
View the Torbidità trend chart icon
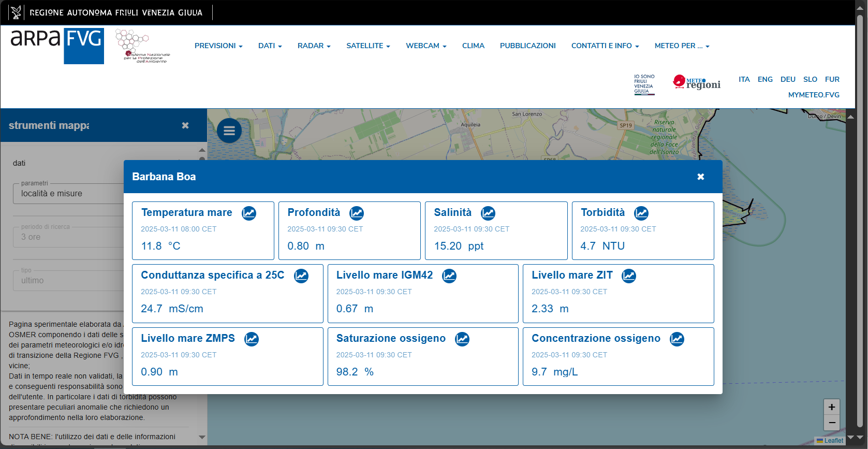(x=641, y=213)
